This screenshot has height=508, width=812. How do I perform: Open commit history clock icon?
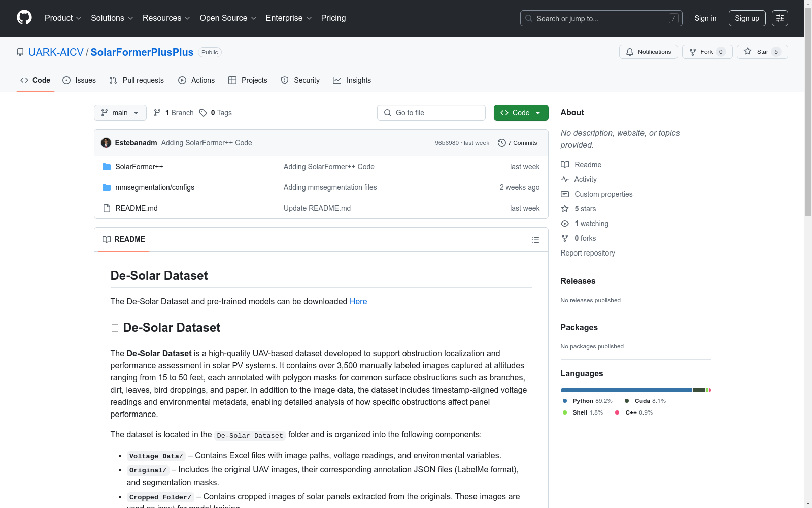[x=502, y=143]
